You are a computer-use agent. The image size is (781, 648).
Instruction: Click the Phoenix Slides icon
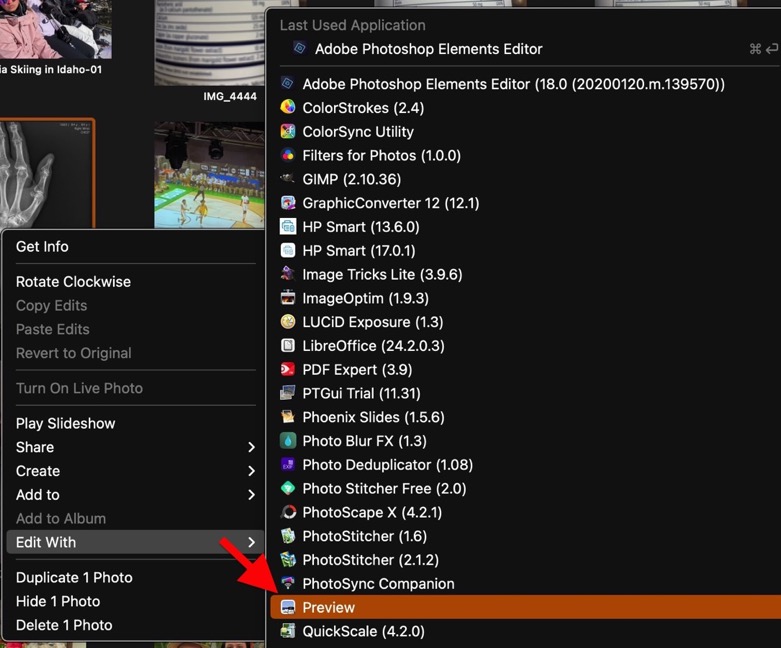pyautogui.click(x=288, y=416)
